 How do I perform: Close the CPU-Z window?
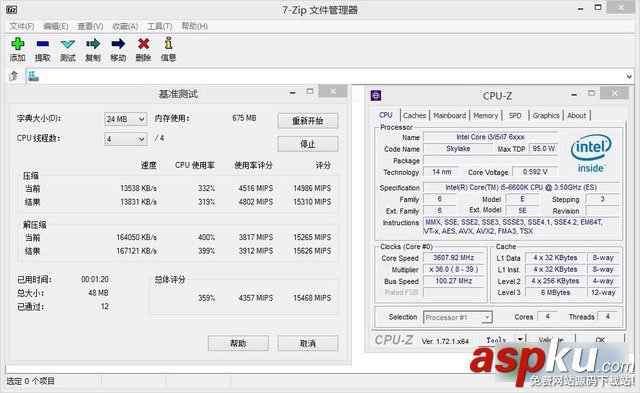coord(614,93)
